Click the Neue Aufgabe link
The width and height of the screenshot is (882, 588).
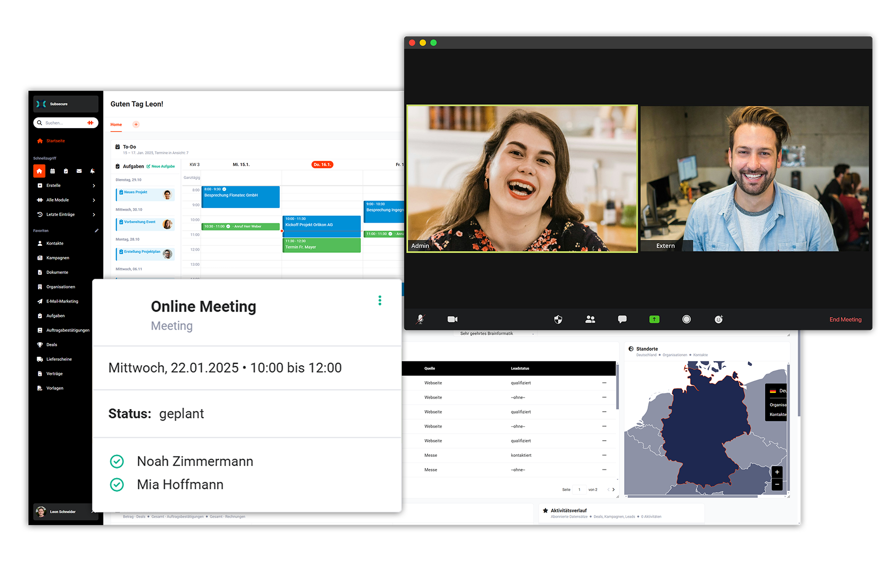pyautogui.click(x=163, y=166)
